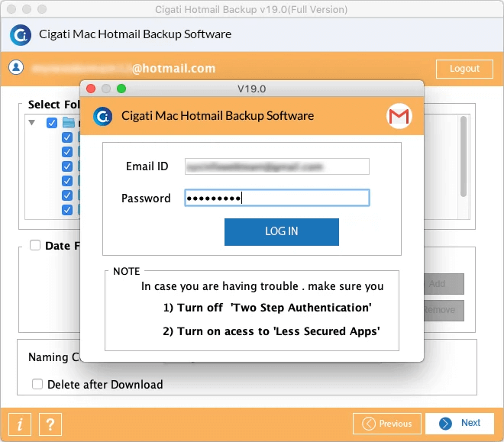Viewport: 504px width, 442px height.
Task: Click the hotmail.com account address
Action: point(124,69)
